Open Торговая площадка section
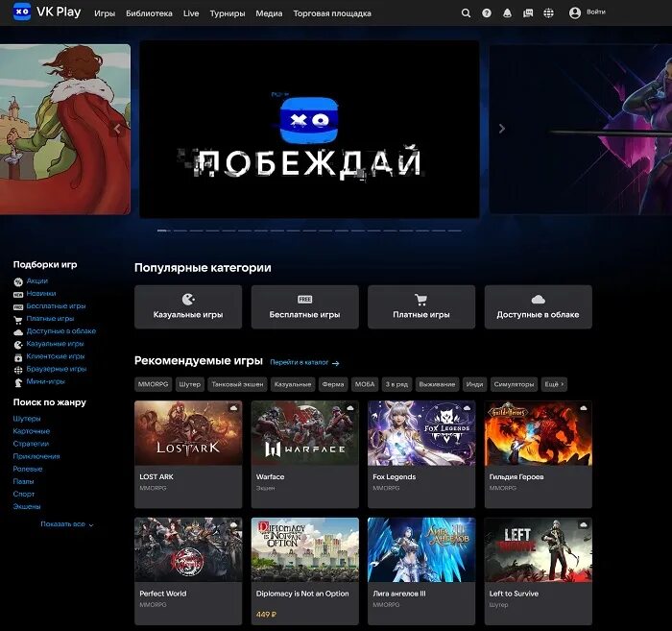The height and width of the screenshot is (631, 672). tap(332, 13)
